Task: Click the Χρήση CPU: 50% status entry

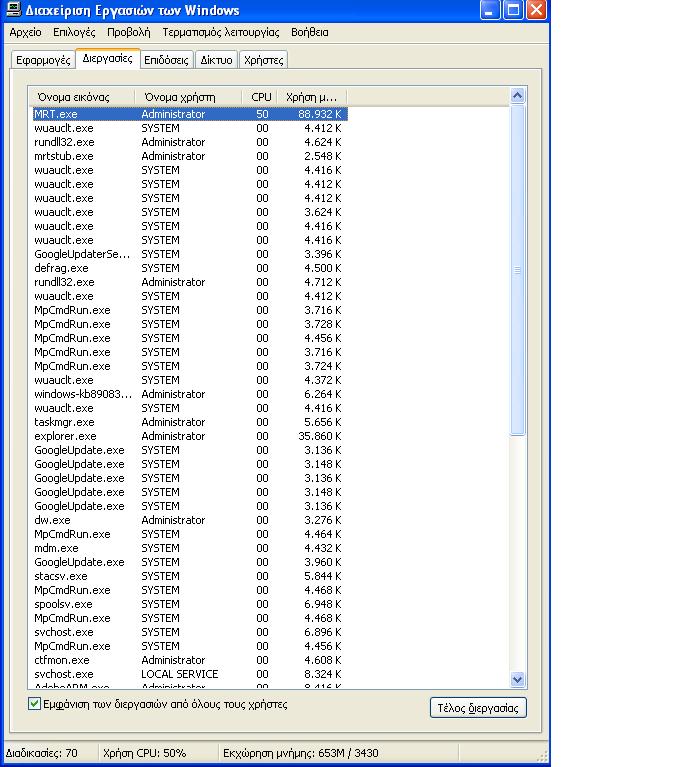Action: point(144,753)
